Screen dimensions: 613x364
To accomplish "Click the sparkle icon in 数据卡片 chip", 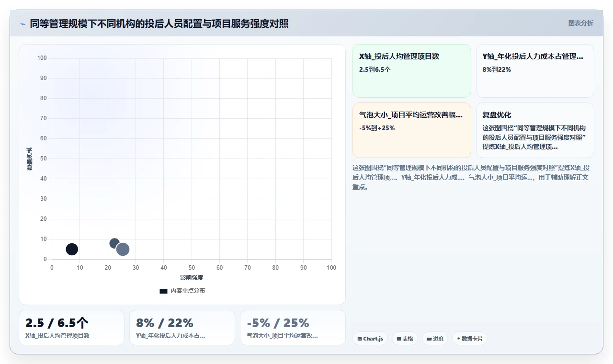I will [x=459, y=339].
